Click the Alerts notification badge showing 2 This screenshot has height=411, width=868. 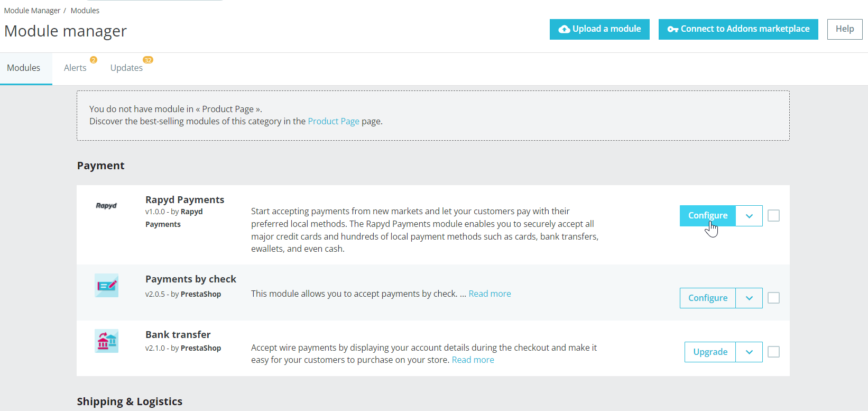(x=94, y=60)
